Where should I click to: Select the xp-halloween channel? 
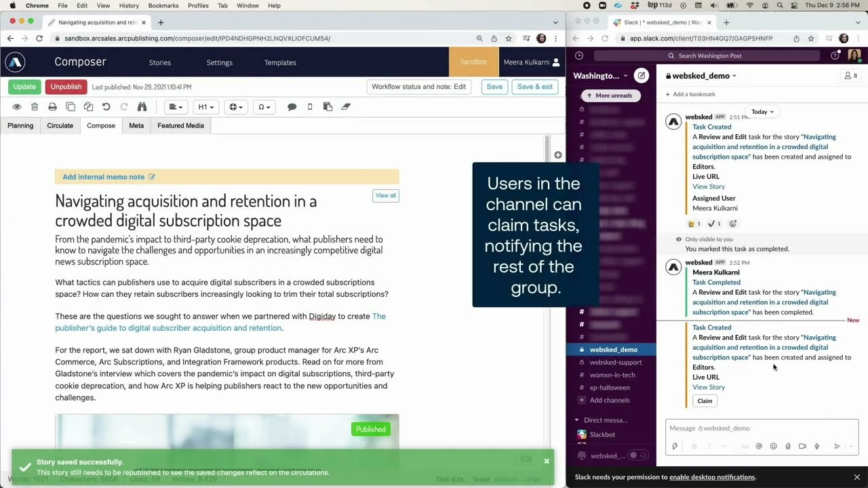(x=611, y=388)
